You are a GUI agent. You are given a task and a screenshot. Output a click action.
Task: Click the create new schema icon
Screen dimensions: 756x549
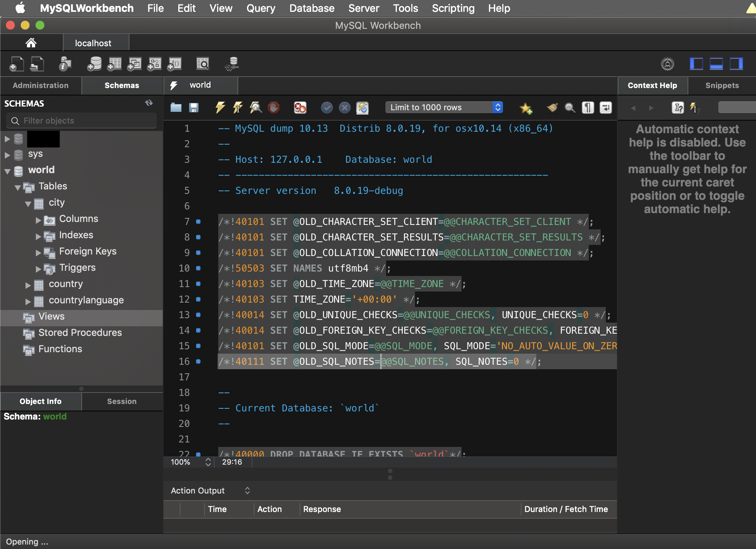[94, 64]
